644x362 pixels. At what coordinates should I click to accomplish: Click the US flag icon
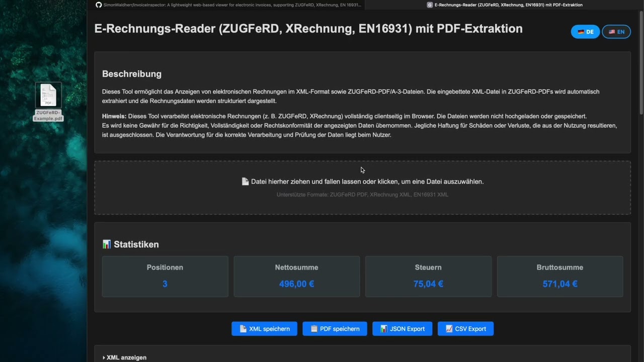click(612, 32)
